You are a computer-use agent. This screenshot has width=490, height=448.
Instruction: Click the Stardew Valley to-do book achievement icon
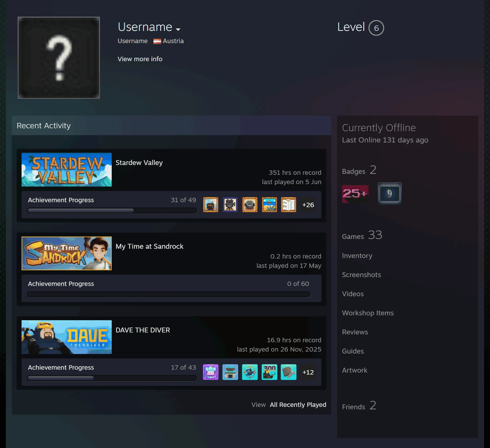pyautogui.click(x=289, y=205)
